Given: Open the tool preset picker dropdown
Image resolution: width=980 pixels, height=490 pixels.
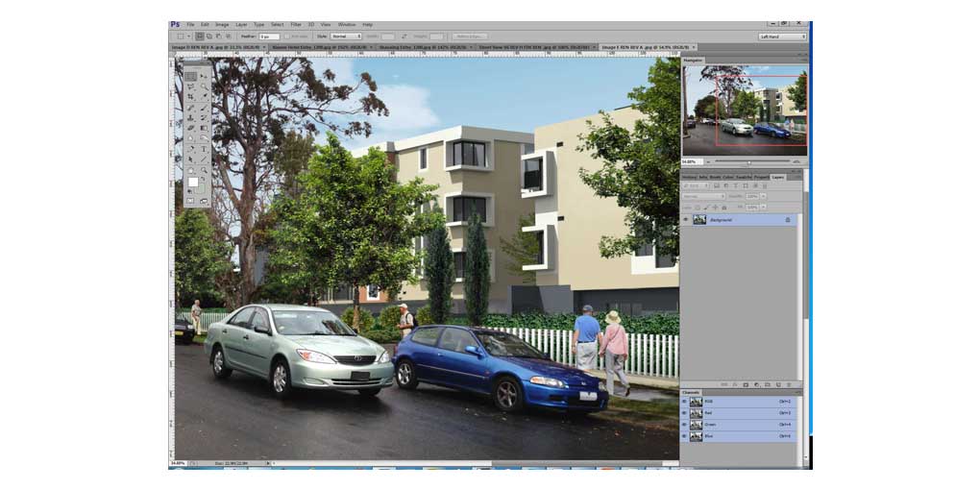Looking at the screenshot, I should click(x=188, y=37).
